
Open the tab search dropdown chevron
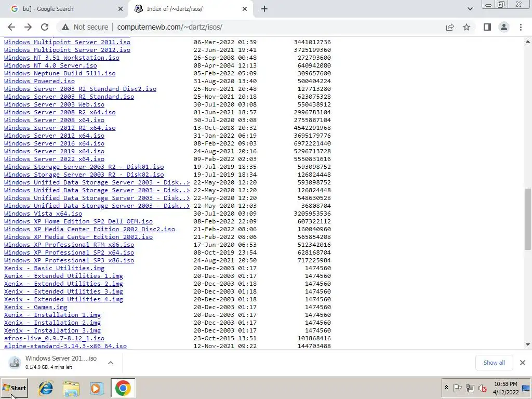tap(470, 9)
